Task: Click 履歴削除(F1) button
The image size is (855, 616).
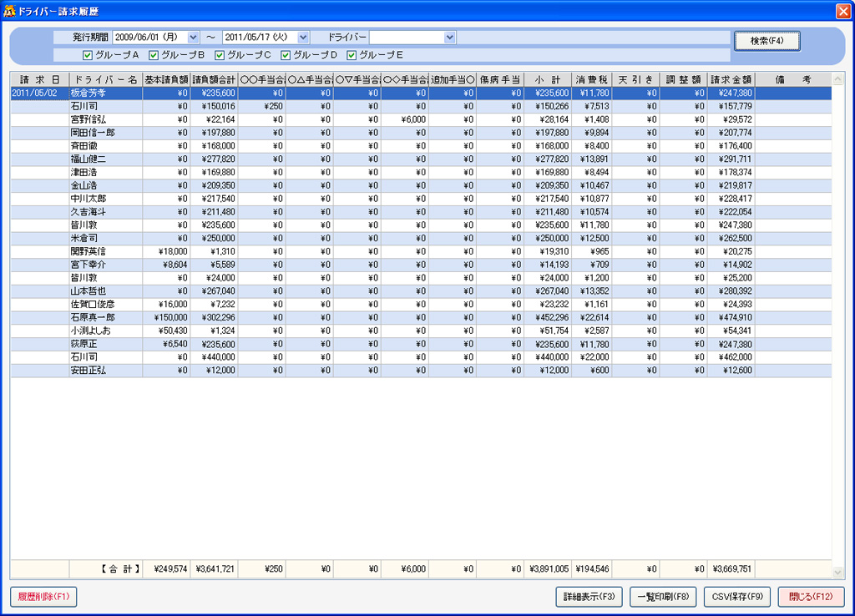Action: tap(43, 597)
